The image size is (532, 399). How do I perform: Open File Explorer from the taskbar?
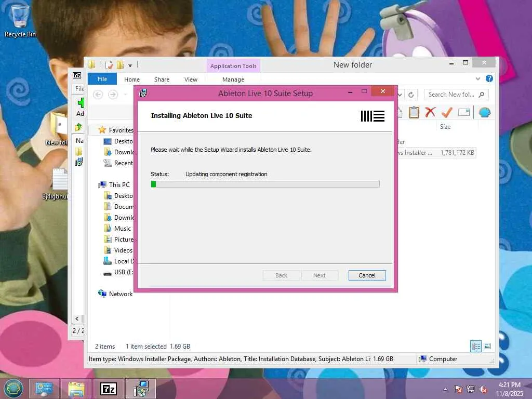76,389
